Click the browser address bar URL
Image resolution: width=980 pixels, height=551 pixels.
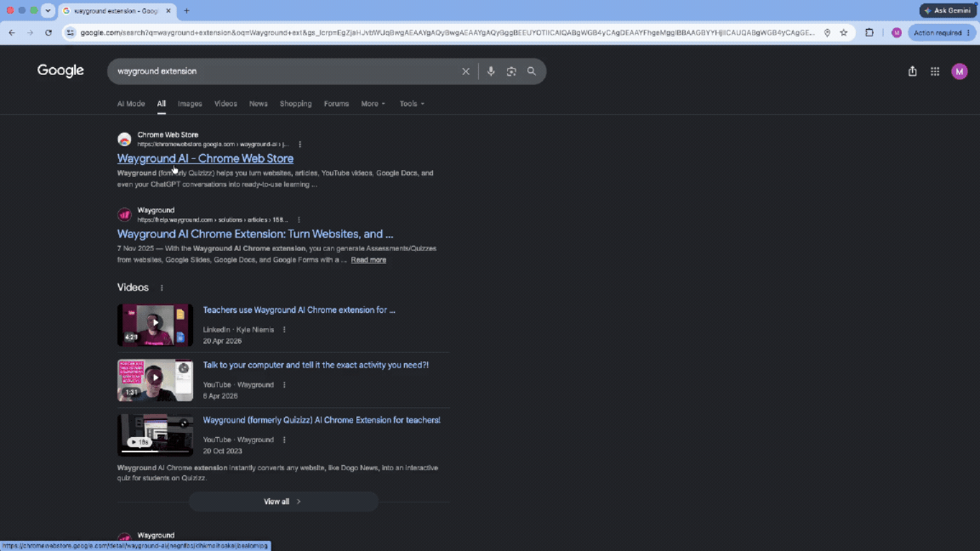tap(447, 32)
